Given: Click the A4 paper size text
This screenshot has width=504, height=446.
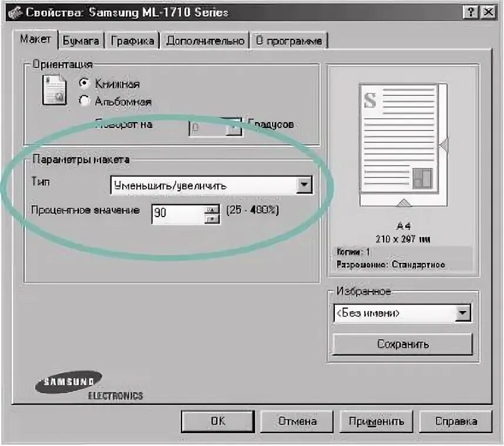Looking at the screenshot, I should coord(404,226).
